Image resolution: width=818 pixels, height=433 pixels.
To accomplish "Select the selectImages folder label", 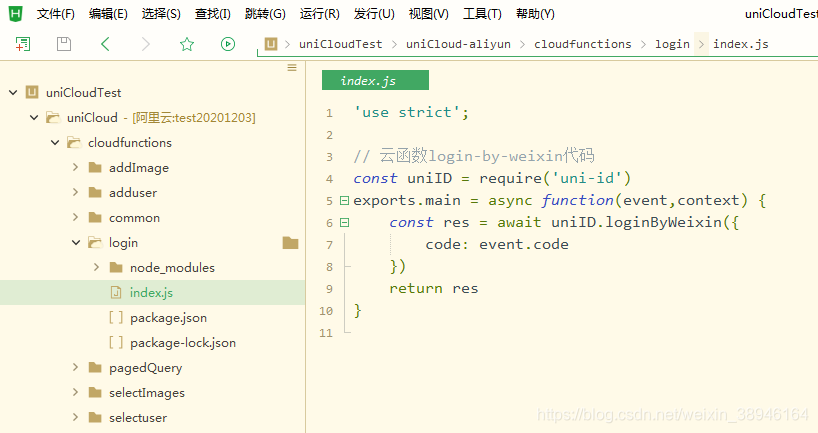I will [x=147, y=393].
